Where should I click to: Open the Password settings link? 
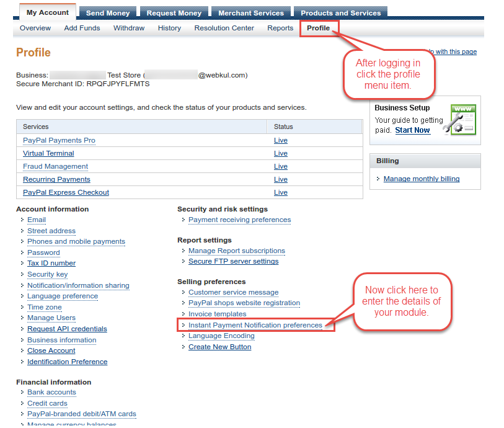coord(44,252)
